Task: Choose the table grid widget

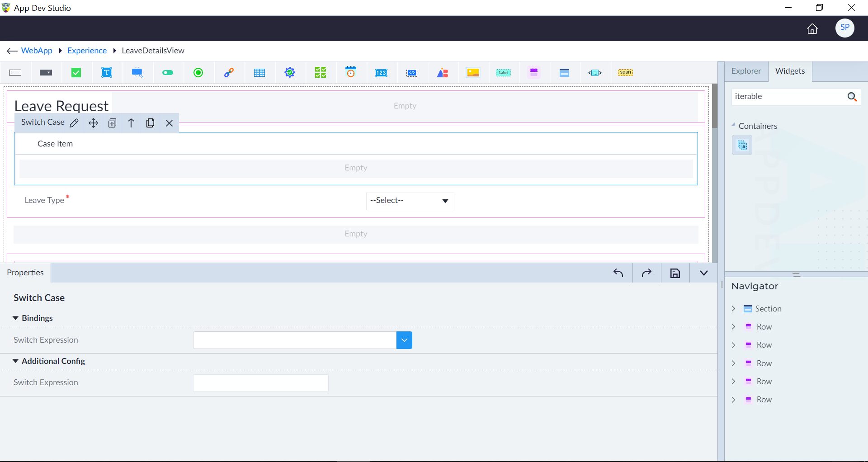Action: (x=259, y=73)
